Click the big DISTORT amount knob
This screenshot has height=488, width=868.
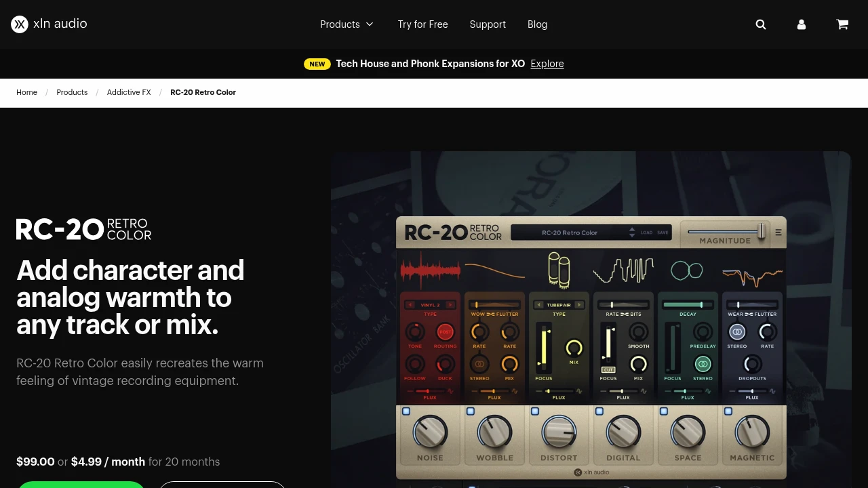click(x=559, y=432)
